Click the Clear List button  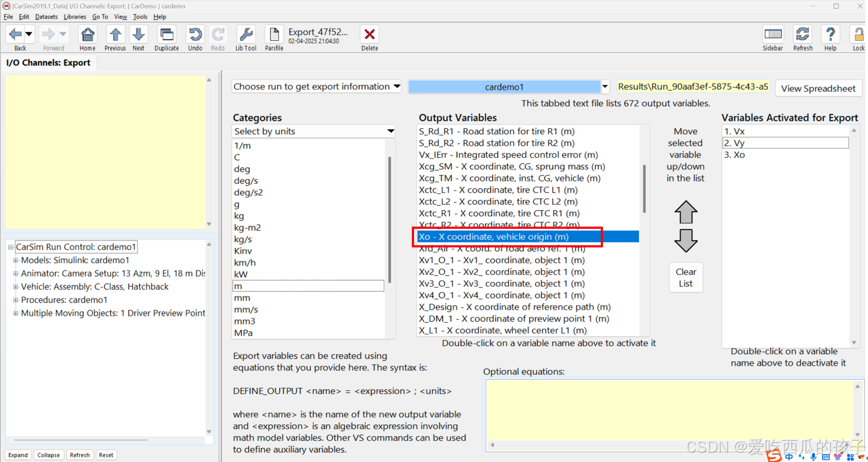[686, 278]
